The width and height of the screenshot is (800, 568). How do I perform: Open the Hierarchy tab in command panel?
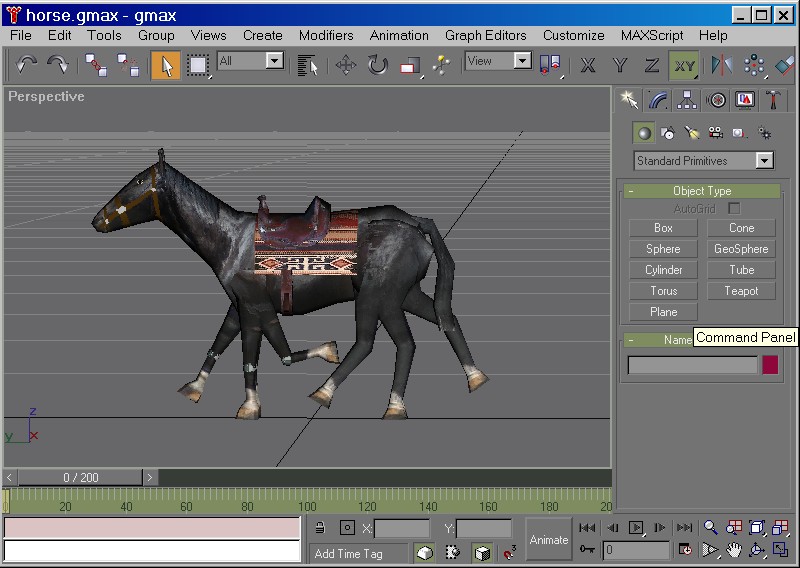tap(686, 100)
